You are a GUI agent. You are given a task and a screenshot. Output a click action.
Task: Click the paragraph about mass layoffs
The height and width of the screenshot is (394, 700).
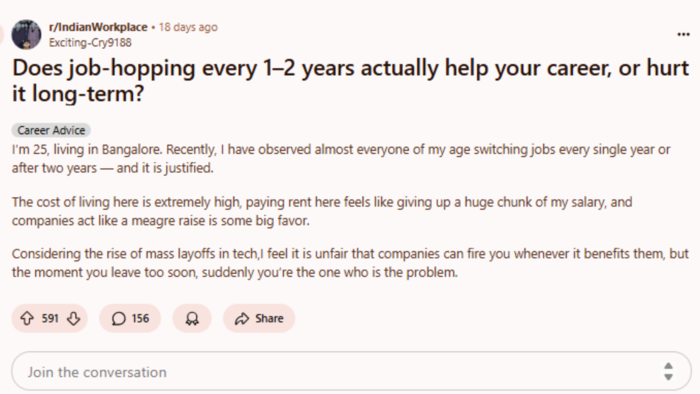[x=350, y=263]
